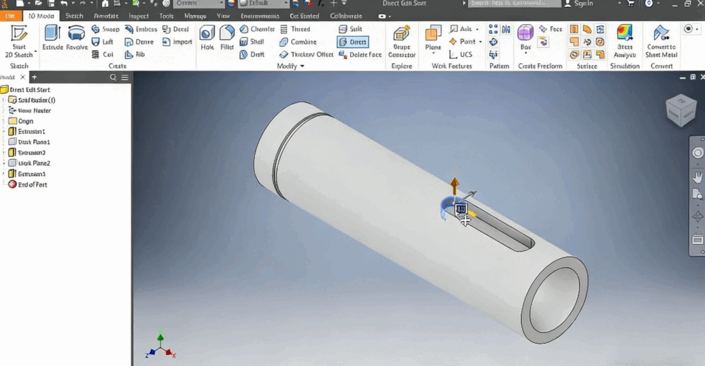
Task: Select Extrusion3 in model browser
Action: click(x=27, y=174)
